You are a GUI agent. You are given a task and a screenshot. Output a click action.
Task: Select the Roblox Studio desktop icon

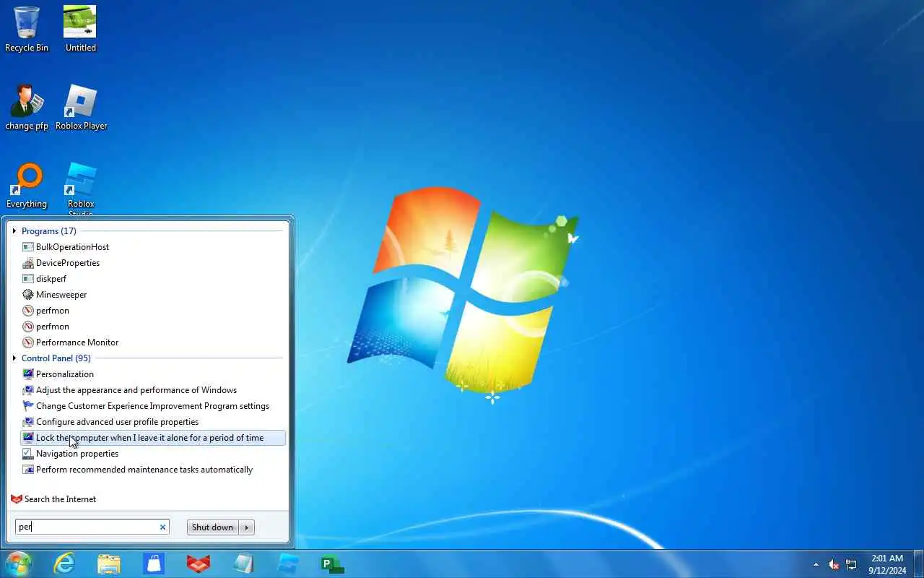[81, 189]
